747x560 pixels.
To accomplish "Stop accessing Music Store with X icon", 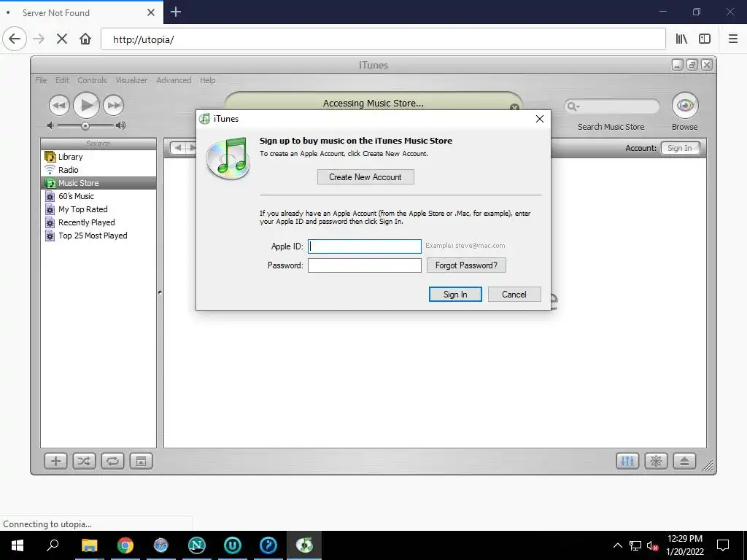I will 514,108.
